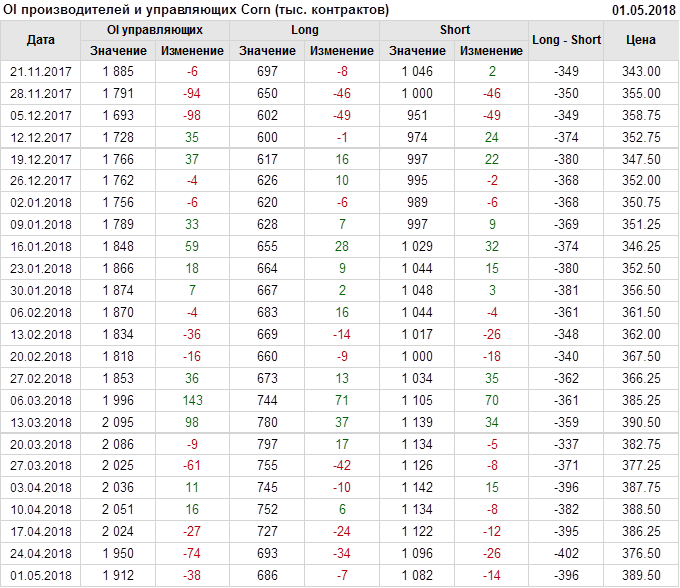
Task: Select the "OI управляющих" column group header
Action: tap(155, 30)
